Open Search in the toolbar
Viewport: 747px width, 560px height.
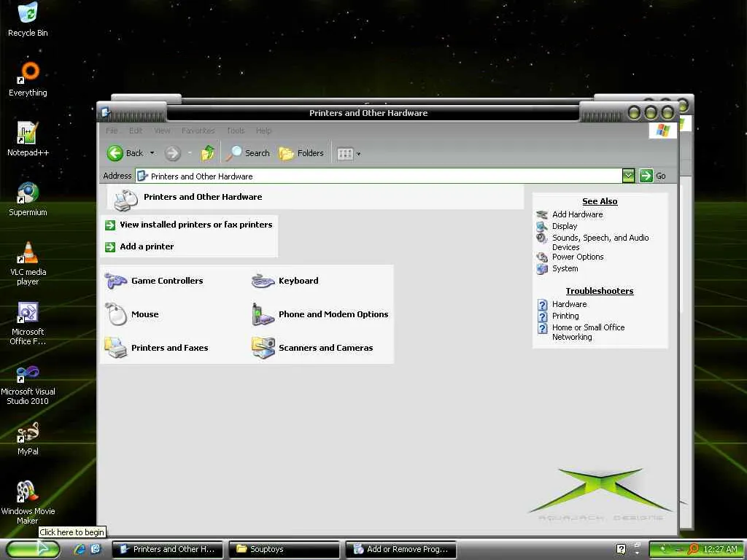tap(247, 153)
